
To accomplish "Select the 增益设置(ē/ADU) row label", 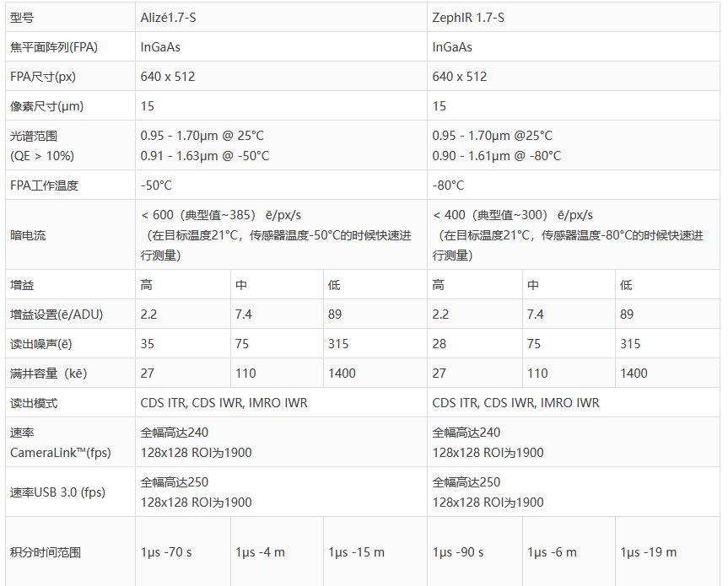I will [56, 315].
